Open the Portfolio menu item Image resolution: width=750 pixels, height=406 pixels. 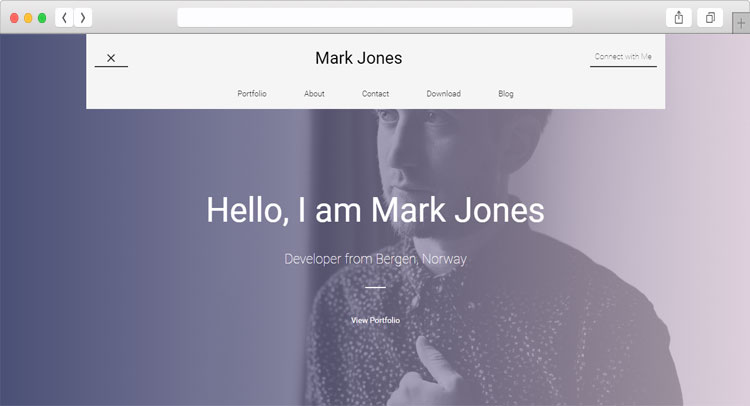(x=252, y=94)
